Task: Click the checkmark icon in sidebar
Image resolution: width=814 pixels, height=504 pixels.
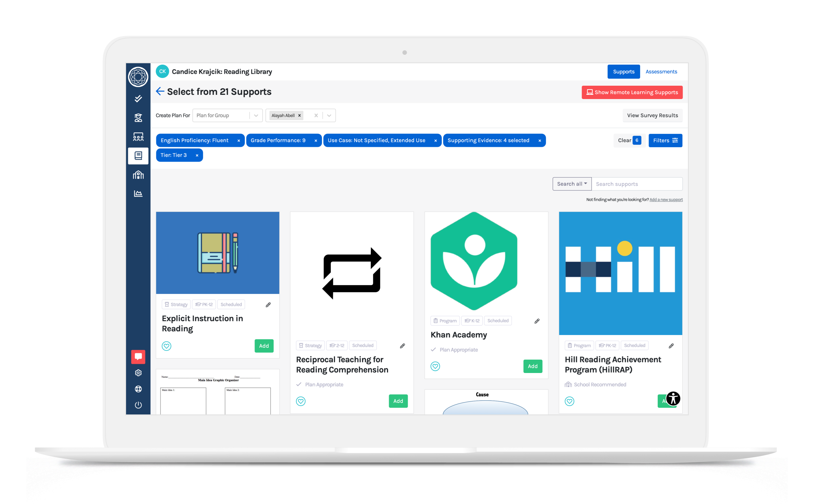Action: 138,99
